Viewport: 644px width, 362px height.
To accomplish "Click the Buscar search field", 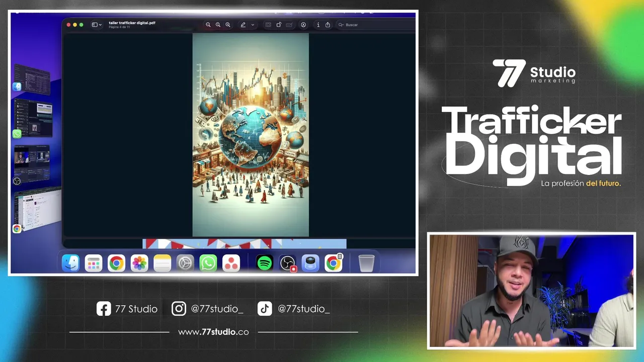I will tap(375, 25).
